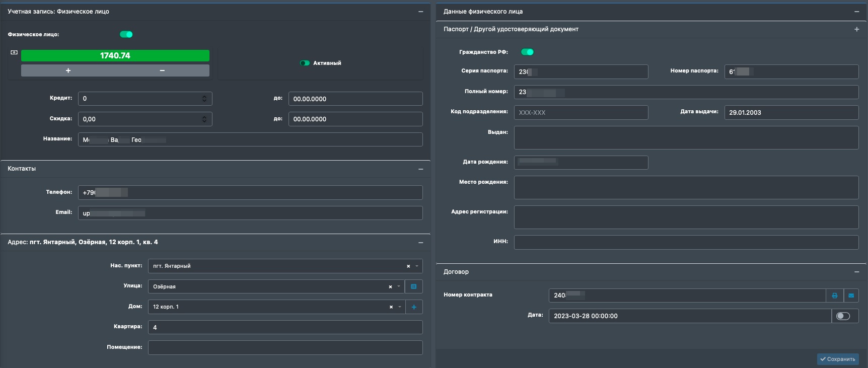Add funds with the balance plus button

(x=68, y=70)
